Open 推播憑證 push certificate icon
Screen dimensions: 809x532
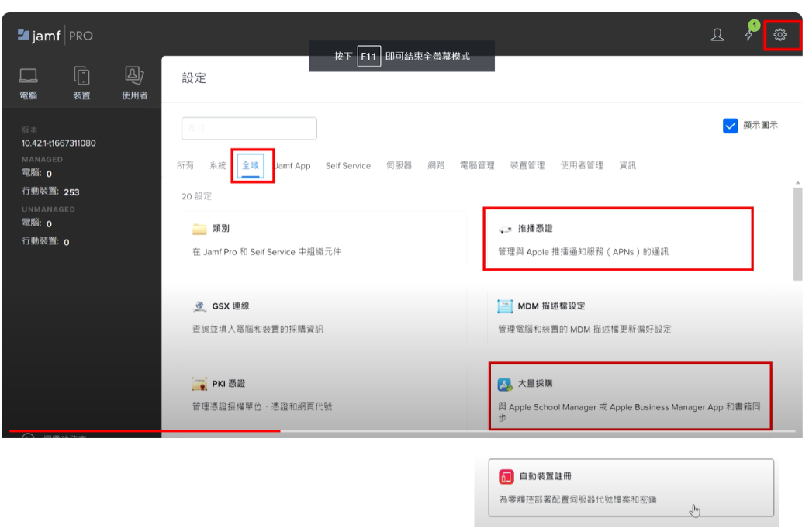pyautogui.click(x=505, y=229)
